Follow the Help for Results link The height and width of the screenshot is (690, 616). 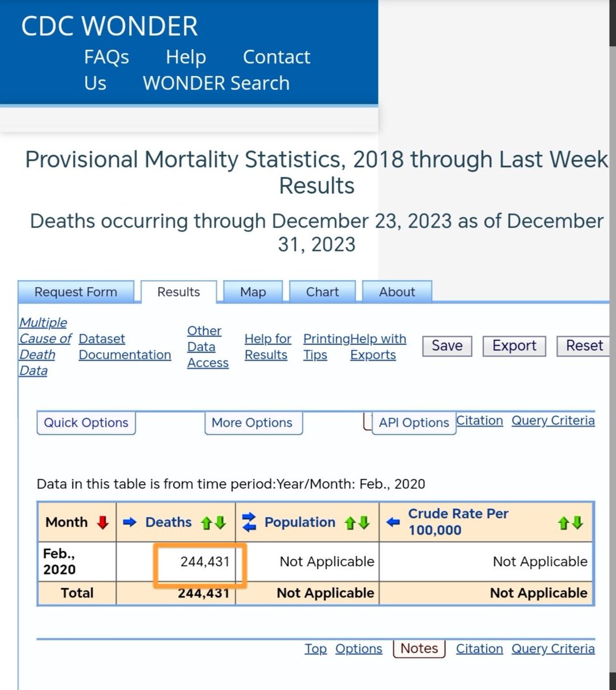[267, 347]
